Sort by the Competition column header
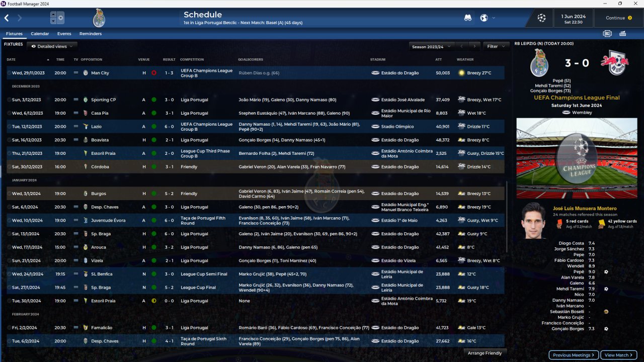The image size is (644, 362). coord(192,59)
